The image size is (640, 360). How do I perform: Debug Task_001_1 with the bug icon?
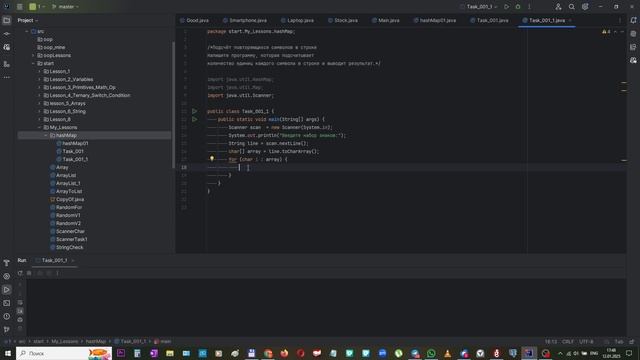click(x=518, y=7)
